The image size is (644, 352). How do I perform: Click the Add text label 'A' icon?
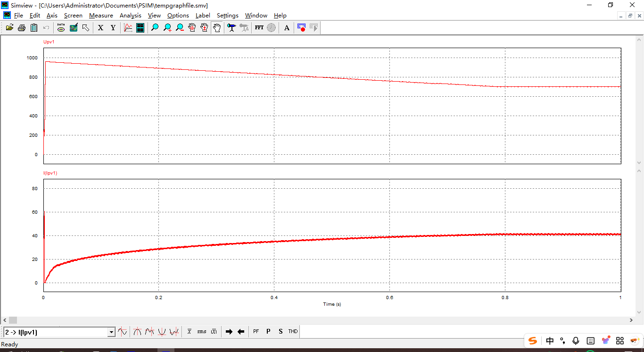pos(287,28)
